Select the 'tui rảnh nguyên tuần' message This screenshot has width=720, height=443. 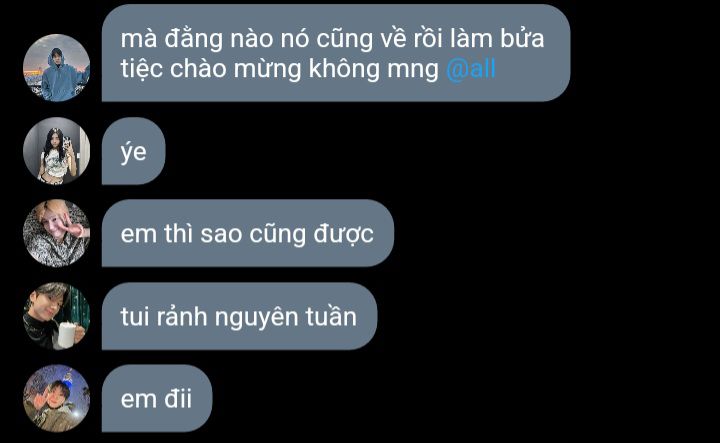click(x=239, y=316)
